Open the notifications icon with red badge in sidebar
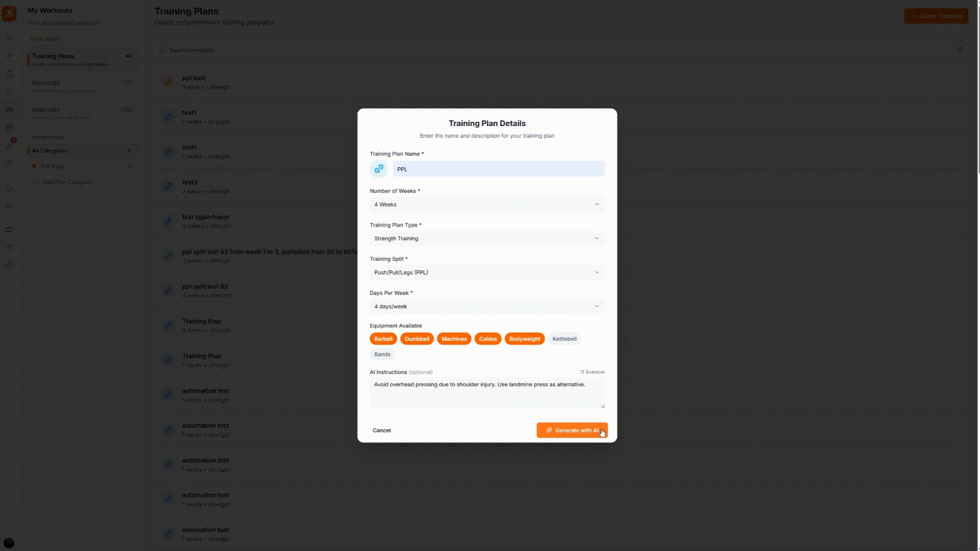This screenshot has width=980, height=551. [x=9, y=145]
